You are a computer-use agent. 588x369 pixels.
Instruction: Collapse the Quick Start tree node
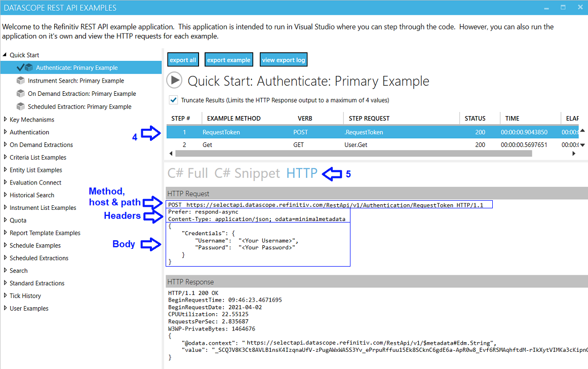[5, 55]
